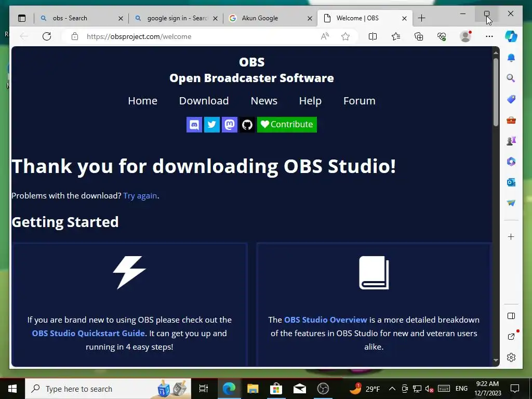The width and height of the screenshot is (532, 399).
Task: Open the Windows Start menu
Action: pos(12,389)
